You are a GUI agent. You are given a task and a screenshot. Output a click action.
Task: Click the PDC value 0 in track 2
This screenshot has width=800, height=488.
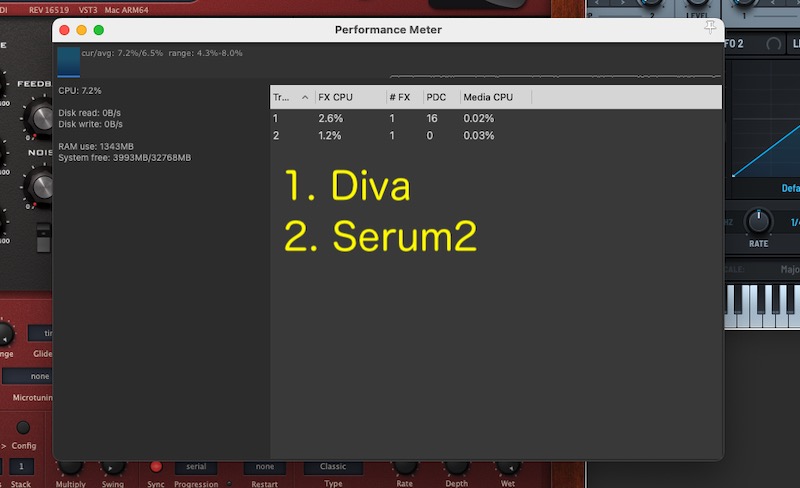(x=430, y=136)
